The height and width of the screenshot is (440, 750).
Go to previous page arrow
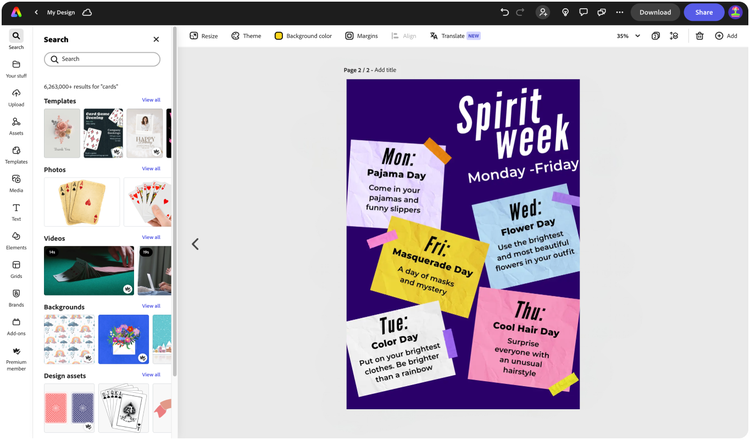195,244
